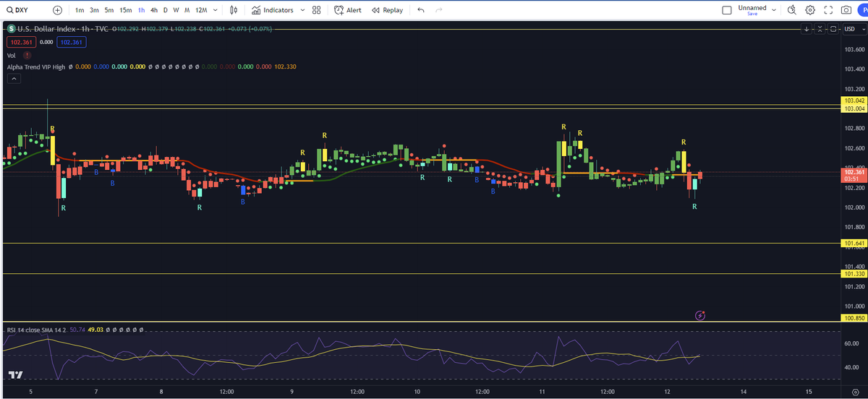This screenshot has height=399, width=868.
Task: Click the green S symbol status icon
Action: [11, 29]
